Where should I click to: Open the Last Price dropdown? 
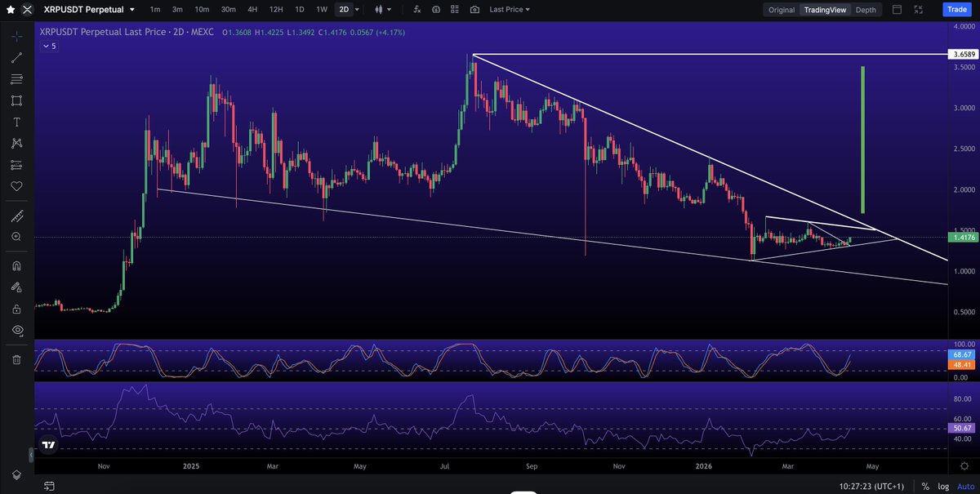[510, 10]
